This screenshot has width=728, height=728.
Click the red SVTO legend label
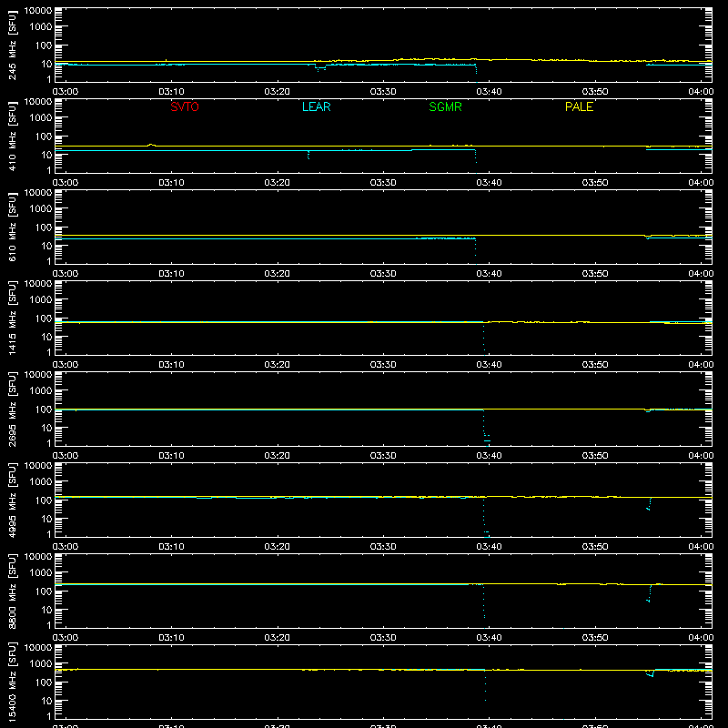[x=185, y=106]
